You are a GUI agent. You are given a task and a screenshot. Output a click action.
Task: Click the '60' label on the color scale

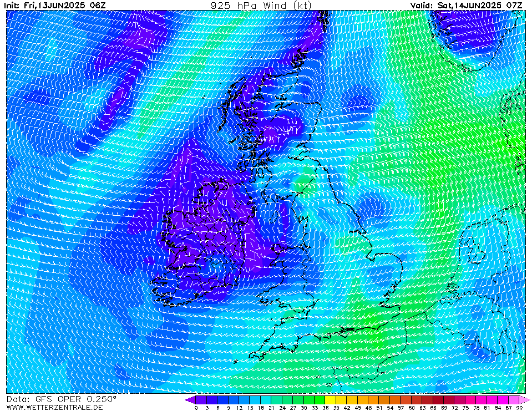click(x=412, y=408)
